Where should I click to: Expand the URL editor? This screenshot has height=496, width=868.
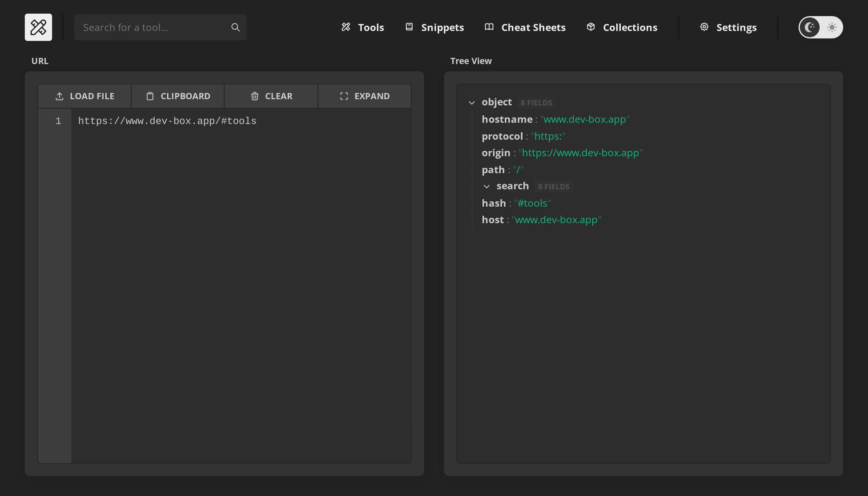(365, 96)
